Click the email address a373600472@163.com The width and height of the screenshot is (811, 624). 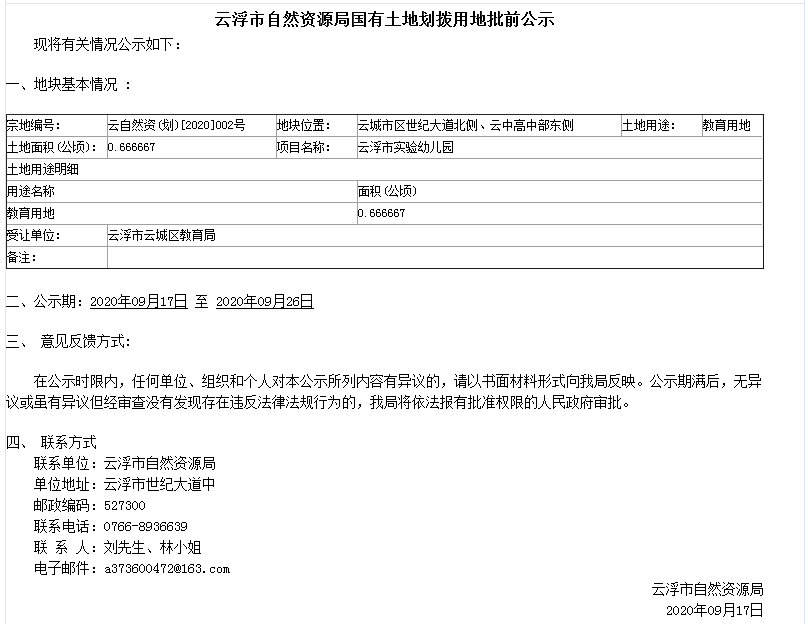166,569
